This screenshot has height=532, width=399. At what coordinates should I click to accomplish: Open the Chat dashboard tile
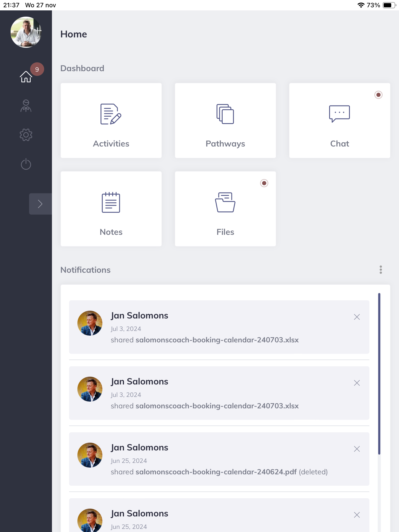pyautogui.click(x=340, y=121)
